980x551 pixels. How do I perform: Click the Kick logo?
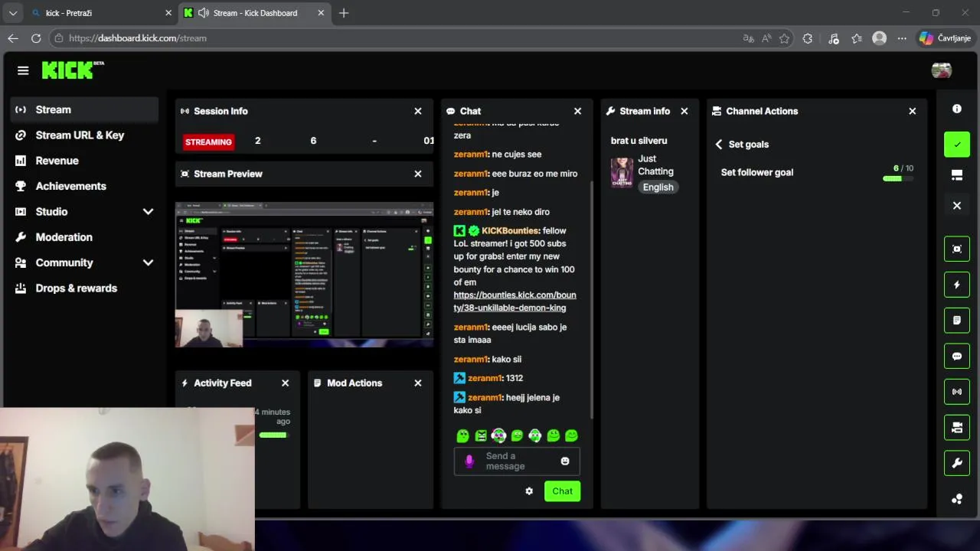click(73, 70)
